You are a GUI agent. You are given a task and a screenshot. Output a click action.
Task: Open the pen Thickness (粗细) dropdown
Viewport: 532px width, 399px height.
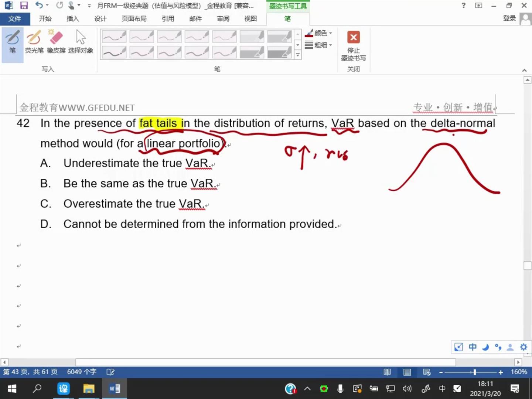[318, 45]
